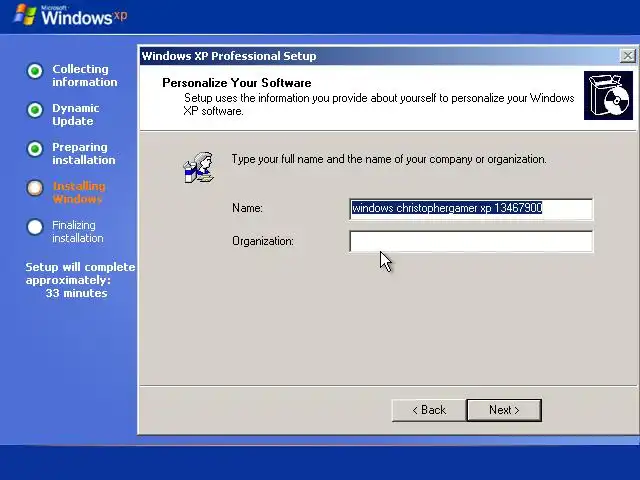Click the 'Type your full name' instruction text
The width and height of the screenshot is (640, 480).
[389, 159]
